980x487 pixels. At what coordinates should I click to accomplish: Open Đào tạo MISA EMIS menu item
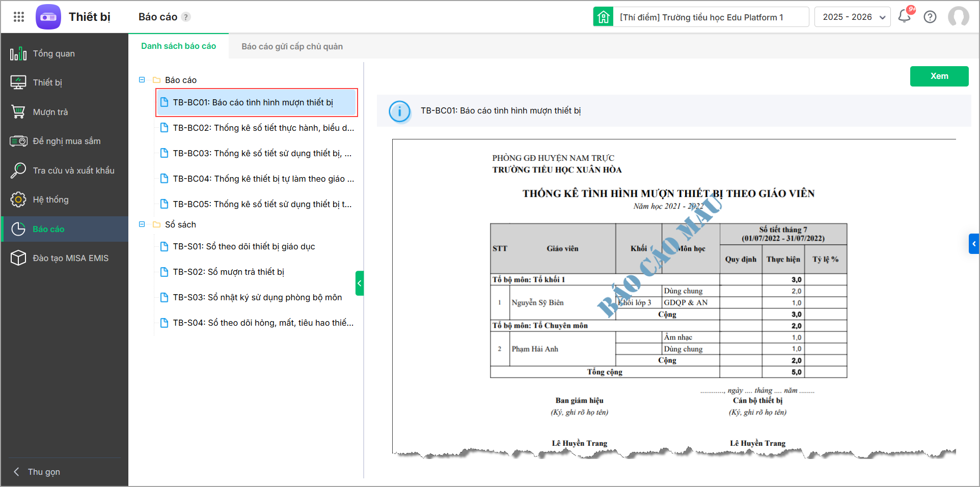65,258
